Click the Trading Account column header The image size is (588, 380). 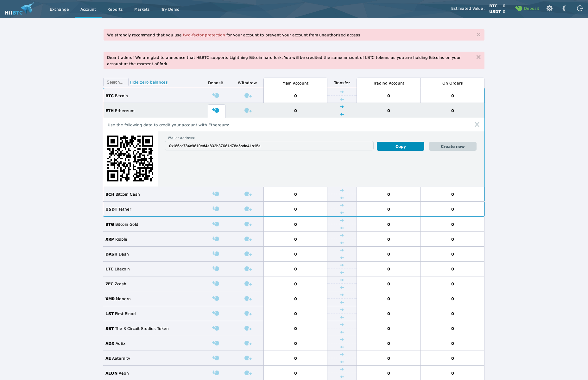point(389,83)
